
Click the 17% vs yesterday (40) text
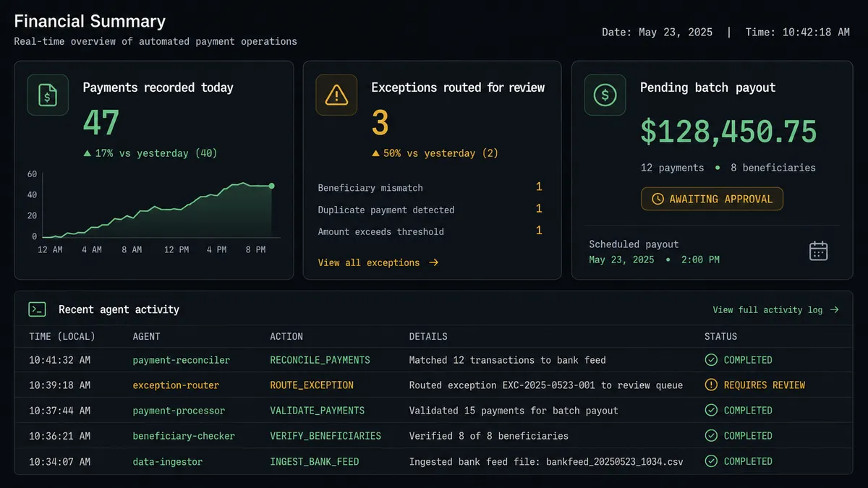(x=156, y=153)
